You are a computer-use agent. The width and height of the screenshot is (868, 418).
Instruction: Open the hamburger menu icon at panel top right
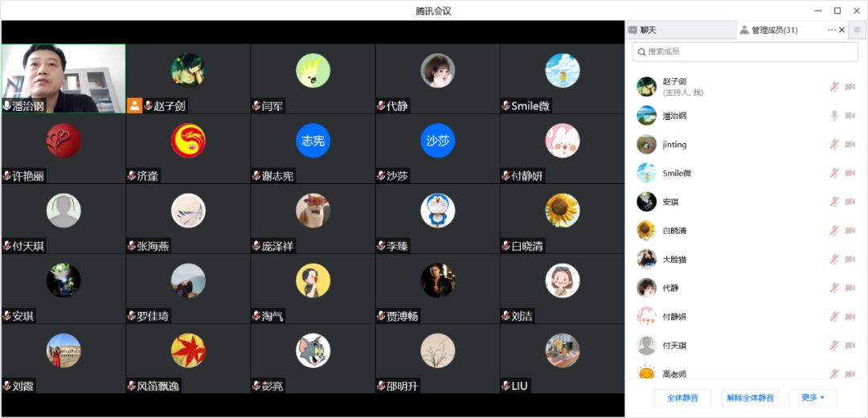[857, 30]
